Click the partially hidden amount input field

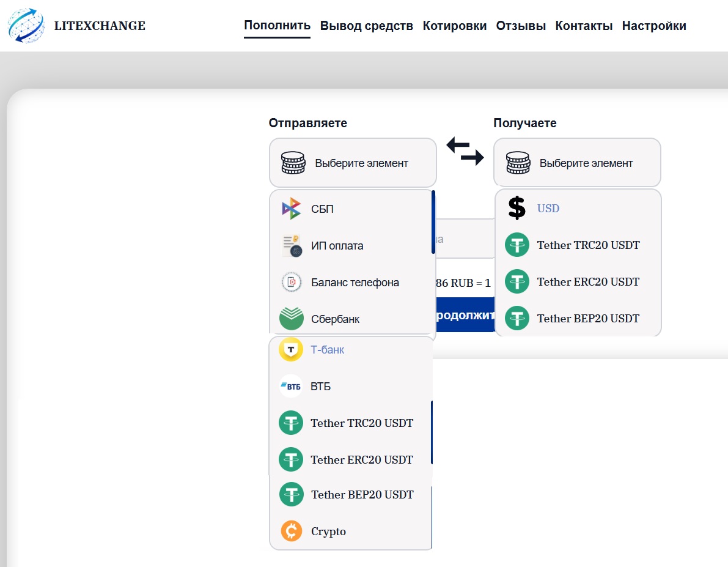pyautogui.click(x=465, y=239)
